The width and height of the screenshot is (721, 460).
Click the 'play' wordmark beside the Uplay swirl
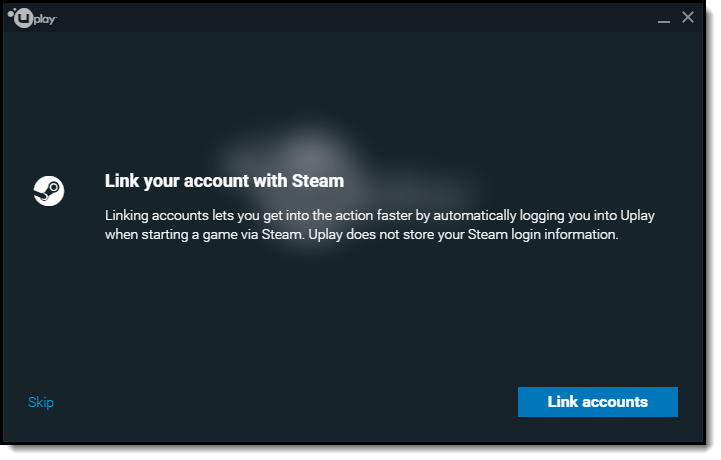point(45,19)
